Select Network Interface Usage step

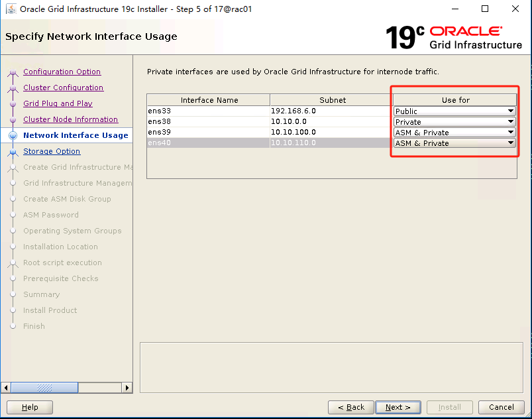(76, 135)
